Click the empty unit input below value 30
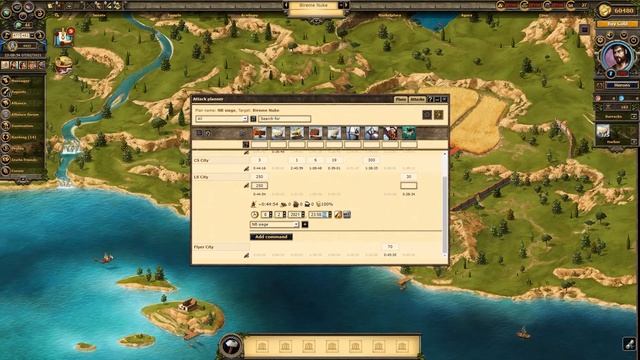 click(x=409, y=186)
